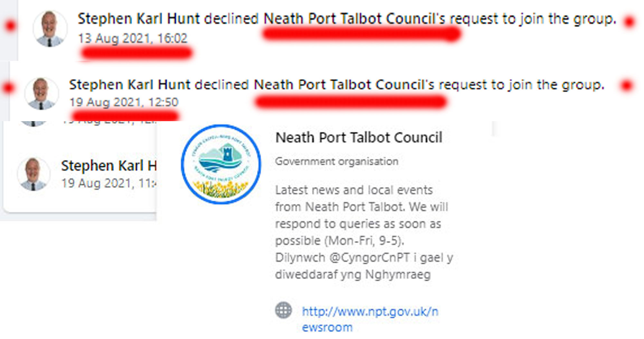Select Neath Port Talbot Council in 19 Aug 12:50 entry
The height and width of the screenshot is (339, 644).
[344, 85]
